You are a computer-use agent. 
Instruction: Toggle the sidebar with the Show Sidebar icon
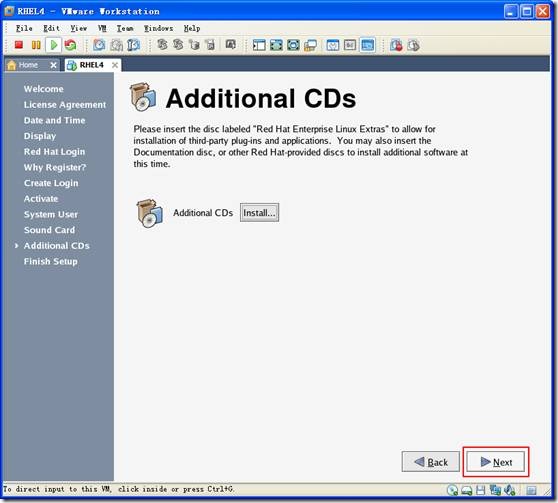click(259, 45)
